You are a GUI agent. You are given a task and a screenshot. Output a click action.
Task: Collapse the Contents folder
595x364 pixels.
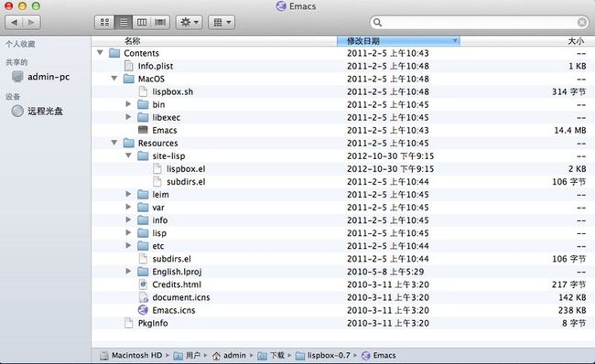point(100,53)
